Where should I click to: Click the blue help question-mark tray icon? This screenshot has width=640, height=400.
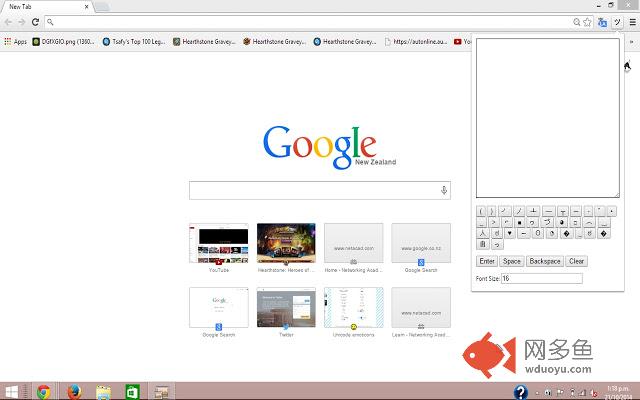click(521, 392)
